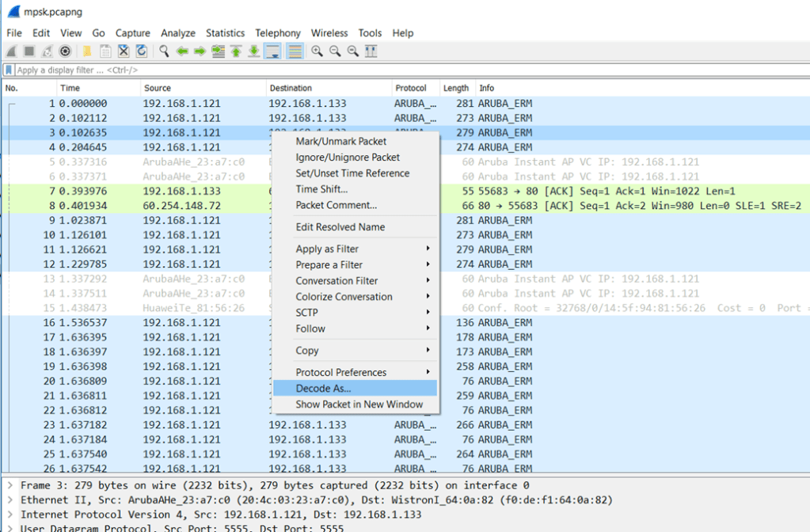The image size is (810, 532).
Task: Open the Telephony menu
Action: (x=277, y=32)
